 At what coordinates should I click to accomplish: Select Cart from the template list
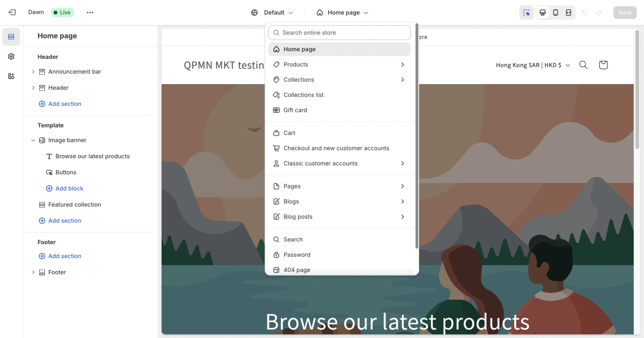click(289, 133)
